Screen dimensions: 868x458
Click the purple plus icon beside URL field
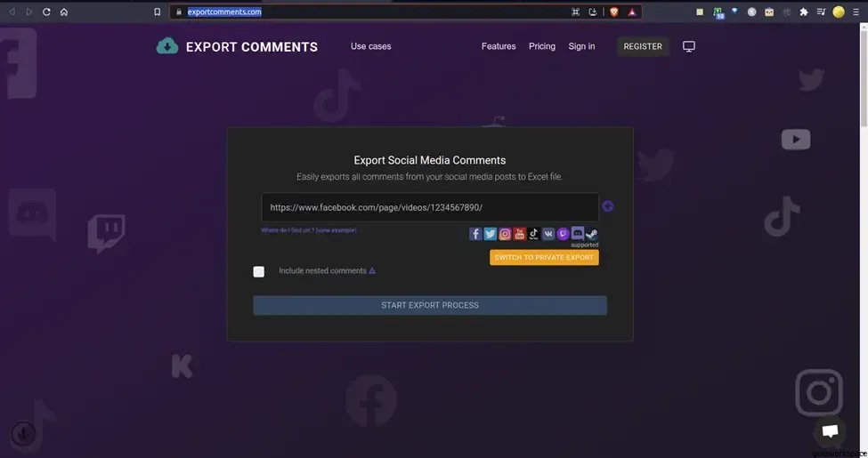point(608,206)
